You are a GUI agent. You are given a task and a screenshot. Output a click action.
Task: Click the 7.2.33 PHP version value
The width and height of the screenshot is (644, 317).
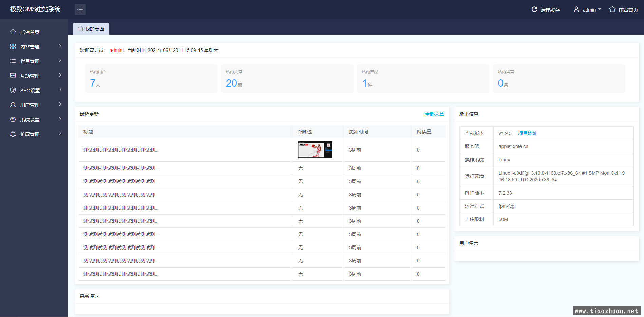coord(505,193)
